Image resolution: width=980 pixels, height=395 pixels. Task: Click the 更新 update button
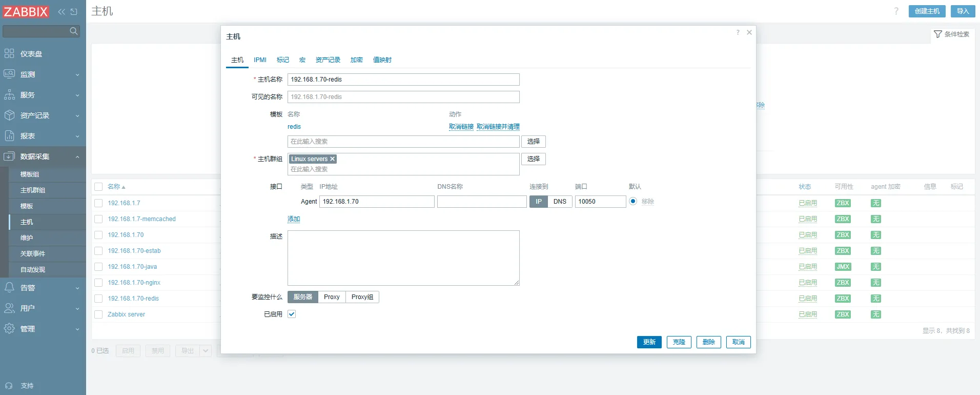click(649, 342)
